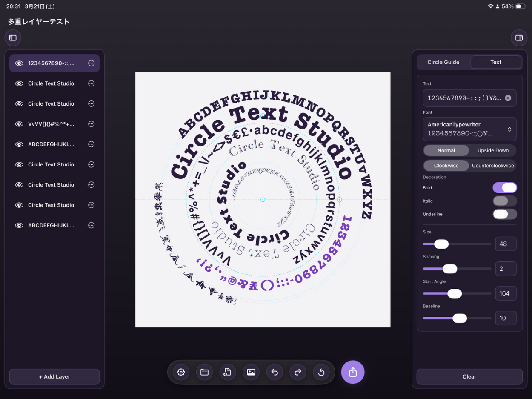Image resolution: width=532 pixels, height=399 pixels.
Task: Switch to the Circle Guide tab
Action: point(443,62)
